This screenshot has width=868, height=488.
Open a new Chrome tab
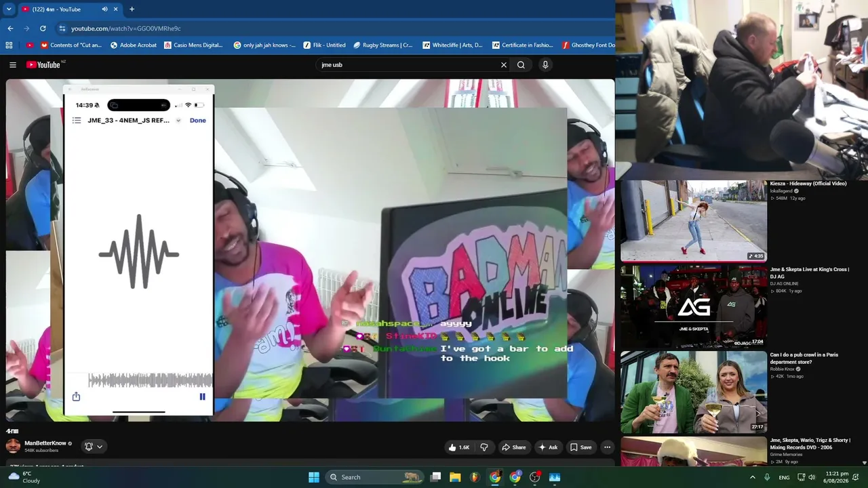point(132,9)
